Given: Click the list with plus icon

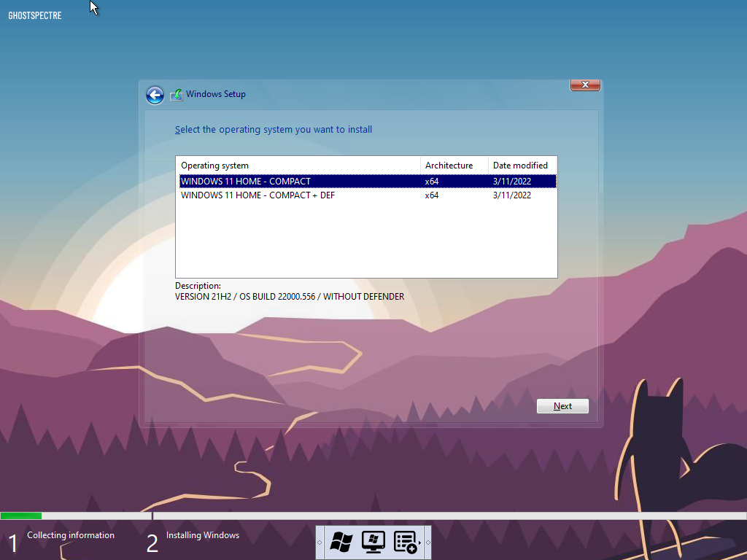Looking at the screenshot, I should click(405, 542).
